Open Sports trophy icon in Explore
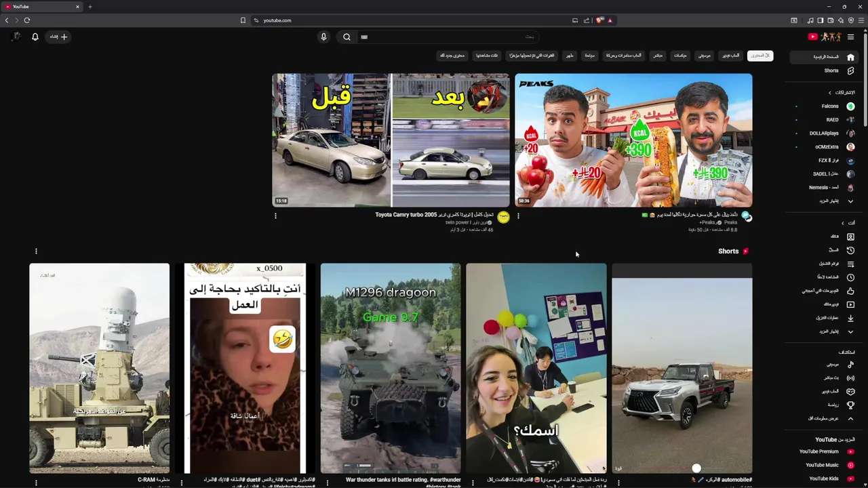This screenshot has width=868, height=488. [850, 405]
